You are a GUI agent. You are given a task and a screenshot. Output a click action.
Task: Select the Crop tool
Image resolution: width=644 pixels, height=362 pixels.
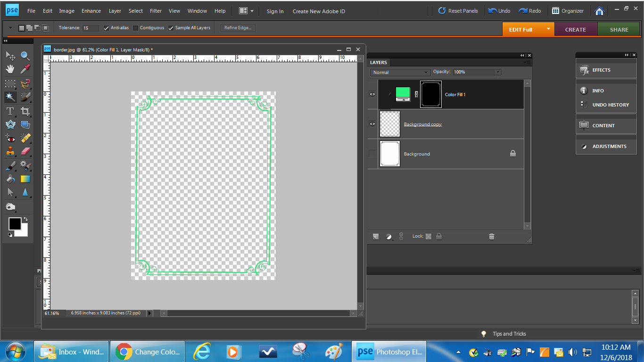(25, 112)
